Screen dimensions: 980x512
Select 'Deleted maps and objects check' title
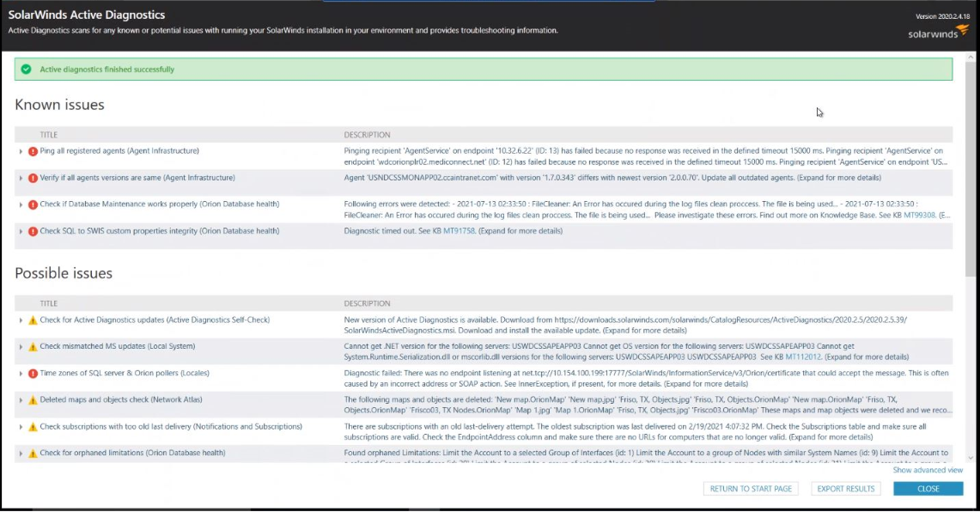click(121, 399)
